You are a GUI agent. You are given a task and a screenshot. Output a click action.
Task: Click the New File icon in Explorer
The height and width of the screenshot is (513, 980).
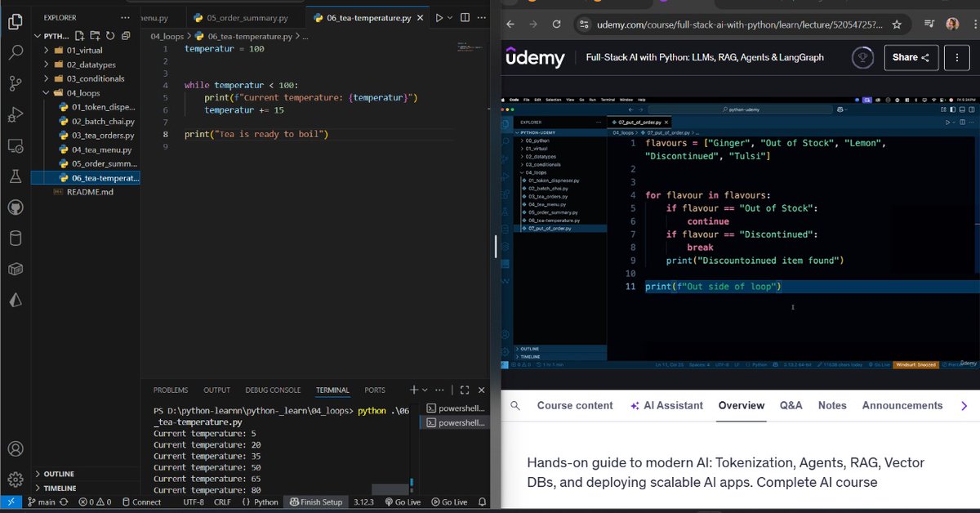tap(80, 36)
